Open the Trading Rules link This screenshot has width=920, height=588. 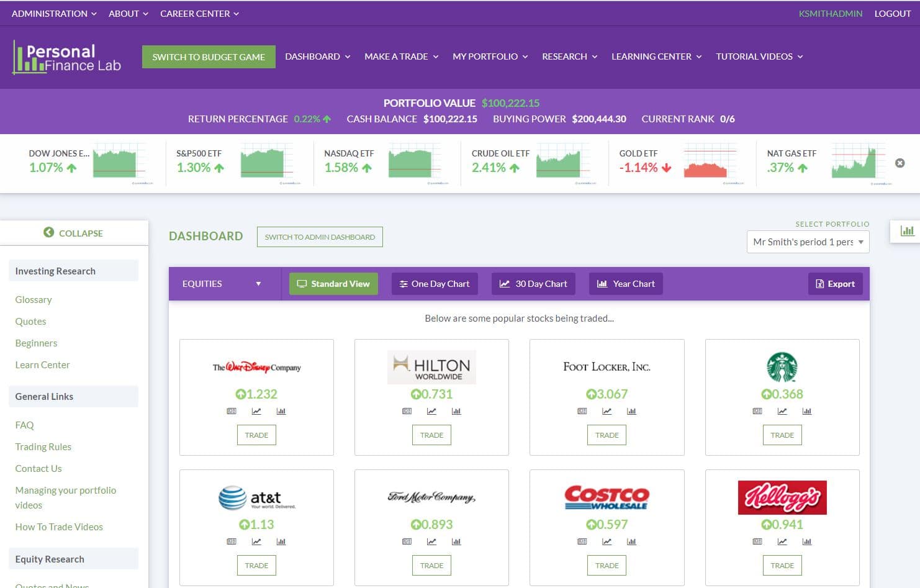point(43,446)
